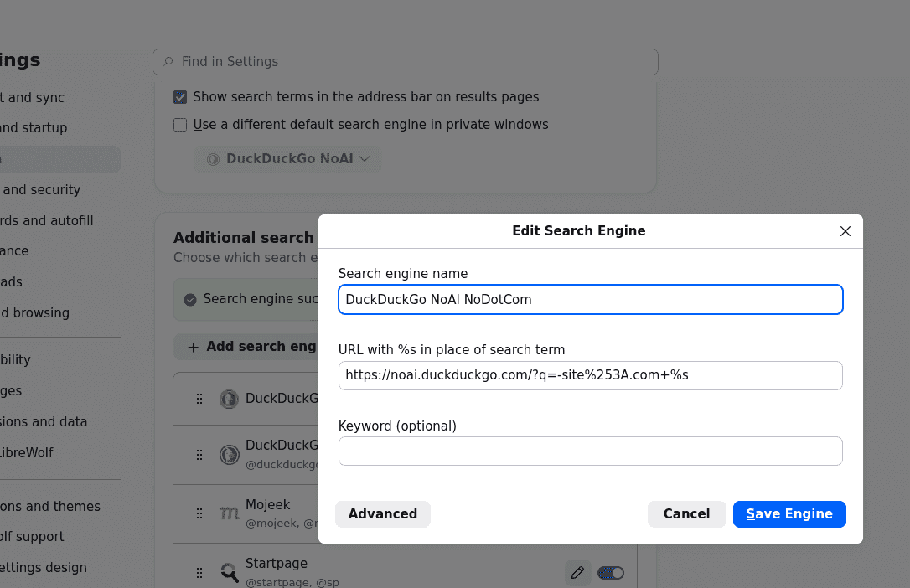Open the autofill settings category
Viewport: 910px width, 588px height.
(x=46, y=220)
